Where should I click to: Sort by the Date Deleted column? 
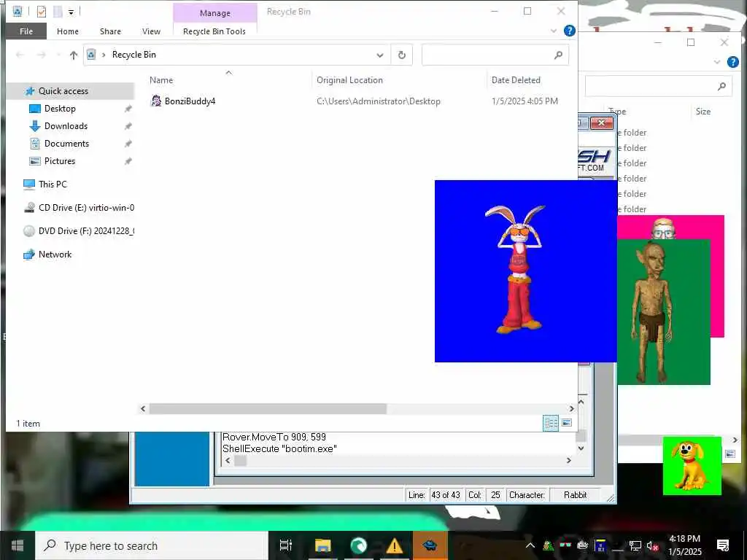[516, 80]
